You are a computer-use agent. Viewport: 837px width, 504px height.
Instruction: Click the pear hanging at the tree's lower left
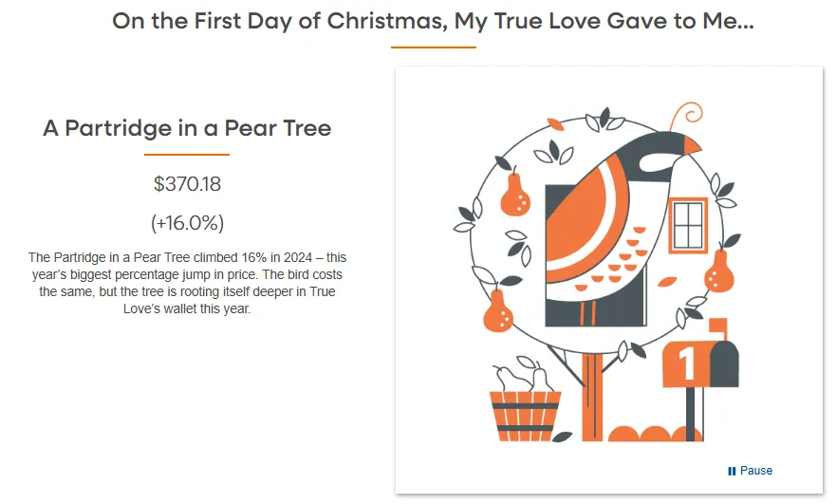tap(498, 311)
